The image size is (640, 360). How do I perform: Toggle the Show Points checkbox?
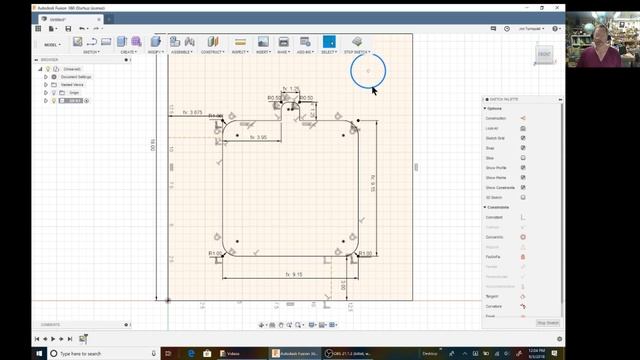coord(523,178)
